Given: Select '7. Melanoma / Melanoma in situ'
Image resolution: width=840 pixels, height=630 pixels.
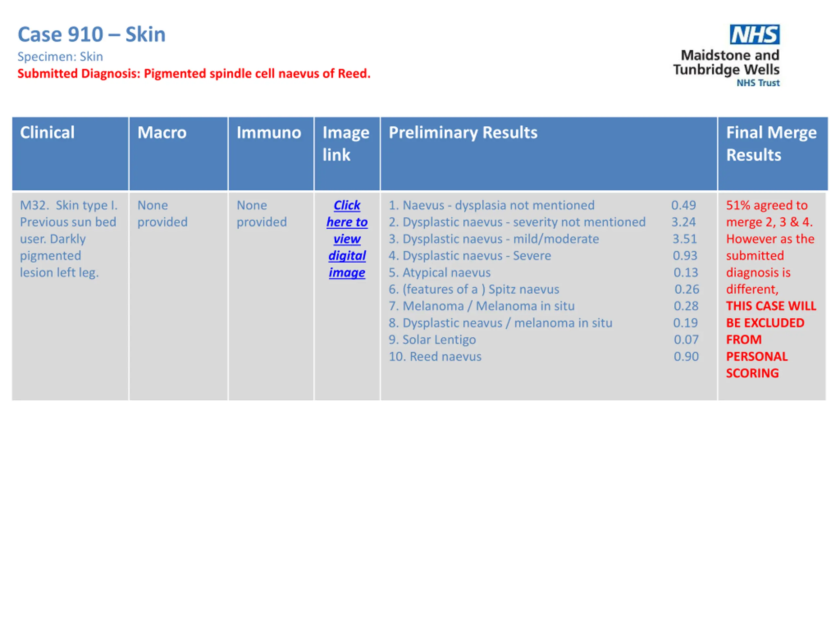Looking at the screenshot, I should coord(481,306).
